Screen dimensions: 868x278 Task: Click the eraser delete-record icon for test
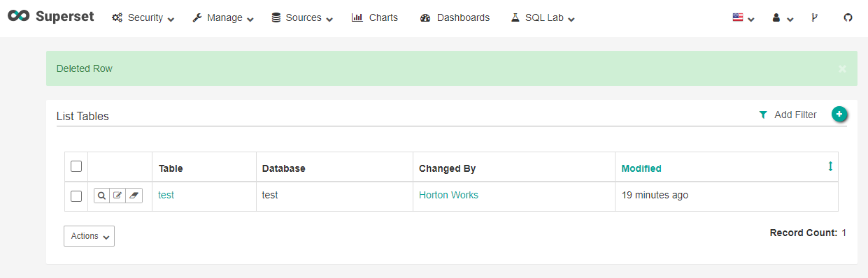pyautogui.click(x=134, y=196)
